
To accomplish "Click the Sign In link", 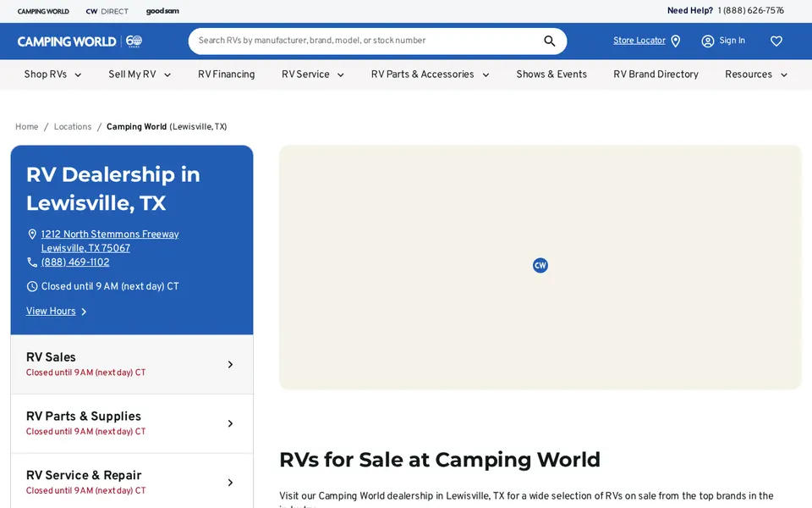I will [732, 41].
